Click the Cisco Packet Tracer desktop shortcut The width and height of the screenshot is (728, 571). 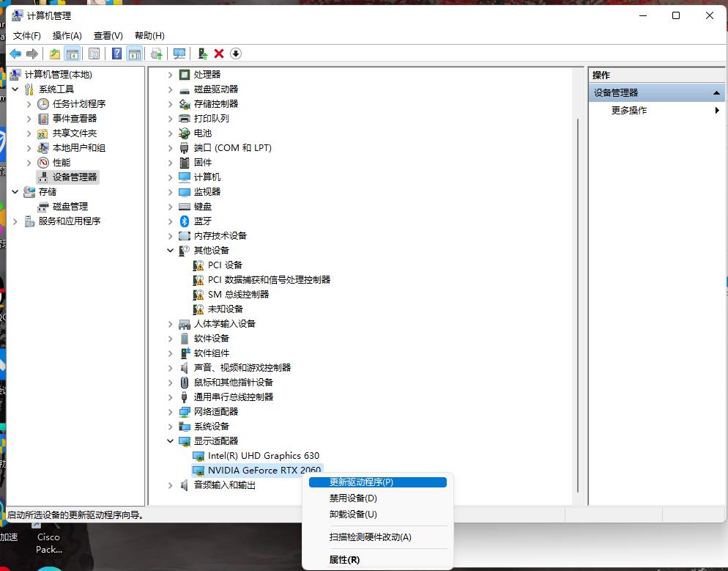tap(48, 539)
